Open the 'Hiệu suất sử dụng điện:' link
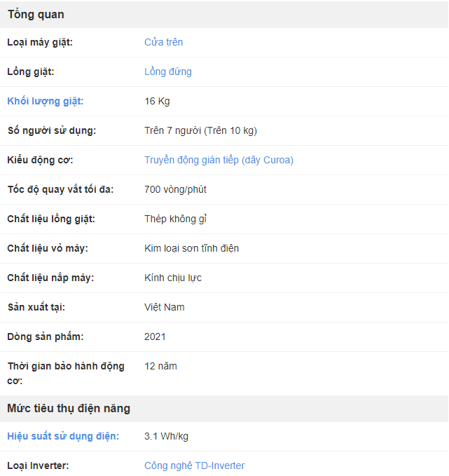 click(x=63, y=436)
